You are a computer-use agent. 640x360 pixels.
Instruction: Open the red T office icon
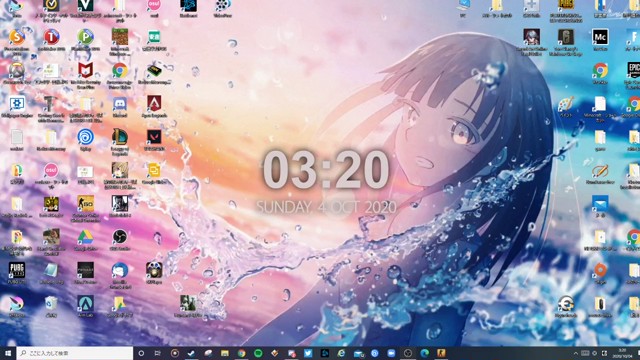(51, 37)
